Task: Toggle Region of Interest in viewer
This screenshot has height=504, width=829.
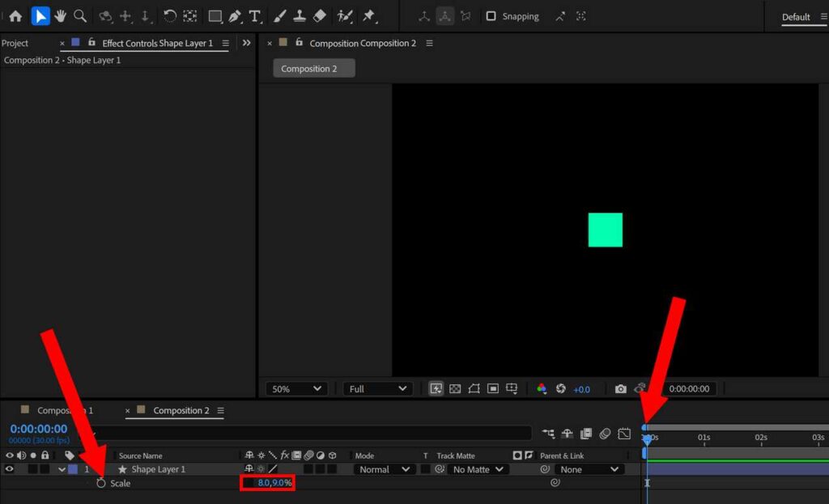Action: [x=493, y=389]
